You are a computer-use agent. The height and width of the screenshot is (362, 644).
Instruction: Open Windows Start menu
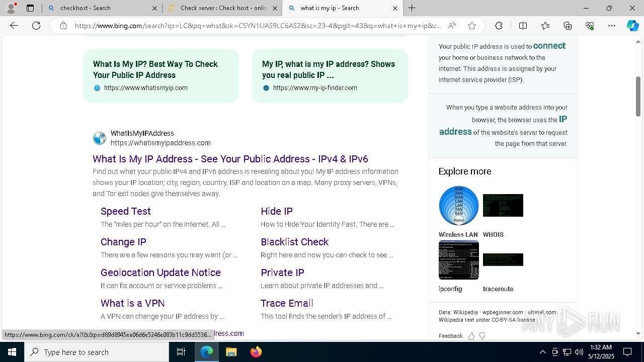pyautogui.click(x=12, y=352)
